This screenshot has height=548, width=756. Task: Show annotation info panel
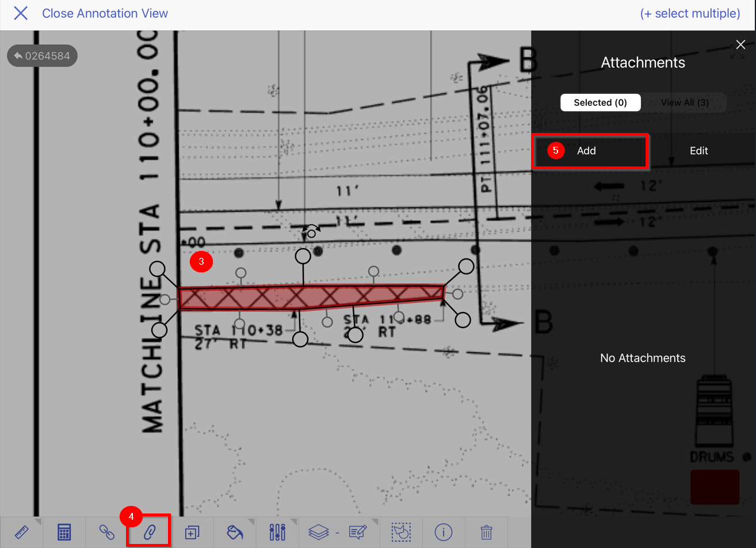click(x=444, y=532)
